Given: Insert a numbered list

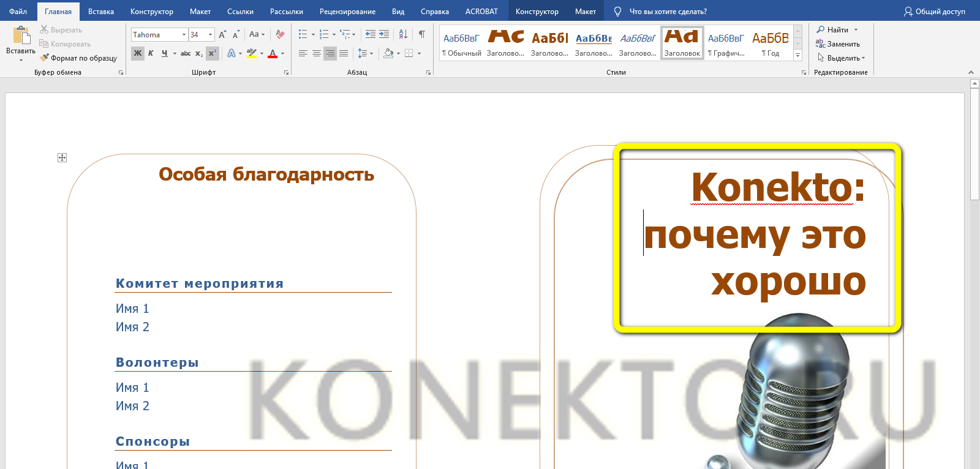Looking at the screenshot, I should click(324, 34).
